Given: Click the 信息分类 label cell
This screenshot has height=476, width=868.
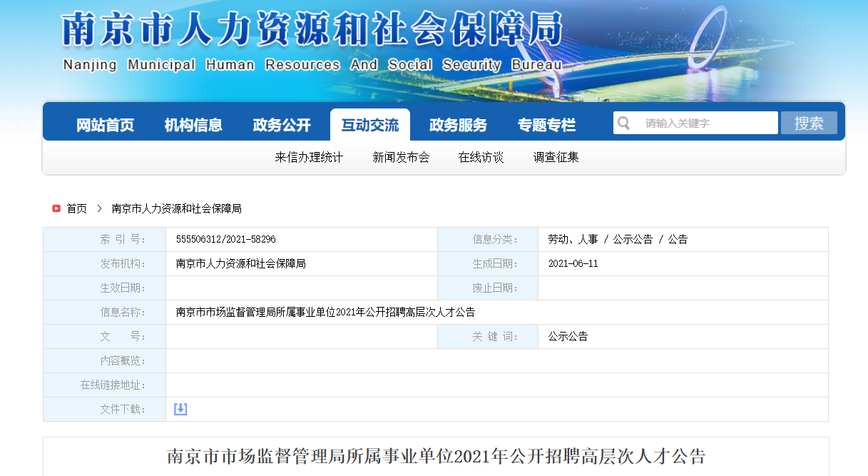Looking at the screenshot, I should (488, 240).
